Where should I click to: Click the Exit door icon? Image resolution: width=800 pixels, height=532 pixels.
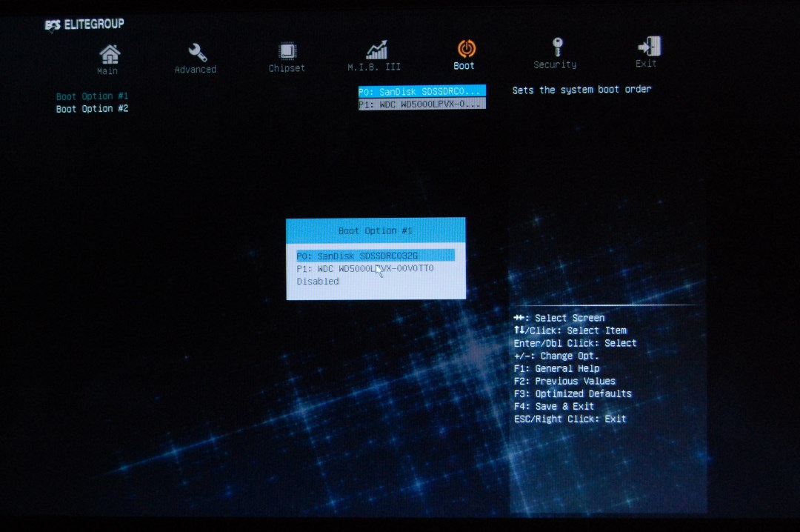650,46
